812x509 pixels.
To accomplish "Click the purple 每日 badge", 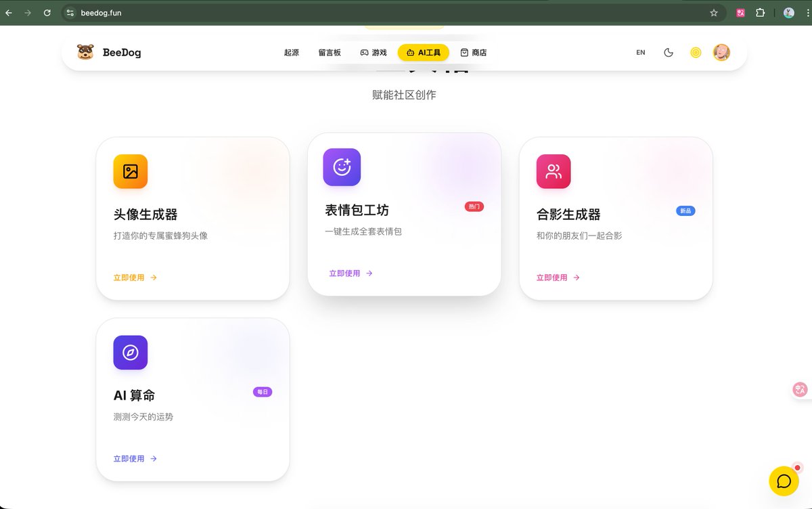I will (x=263, y=392).
